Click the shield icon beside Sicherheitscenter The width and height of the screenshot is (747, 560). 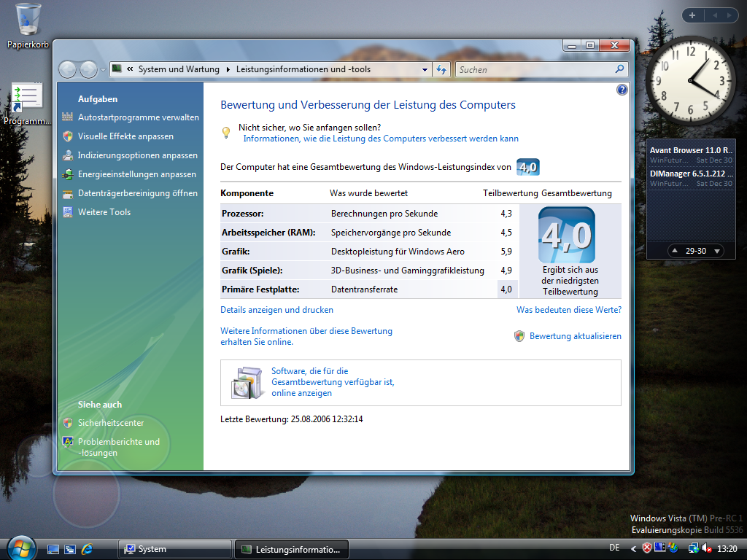click(68, 423)
